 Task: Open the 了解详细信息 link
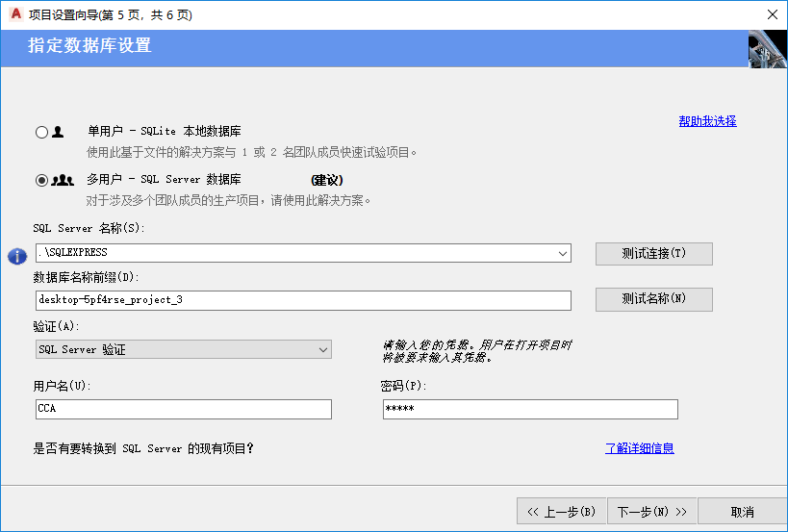640,448
